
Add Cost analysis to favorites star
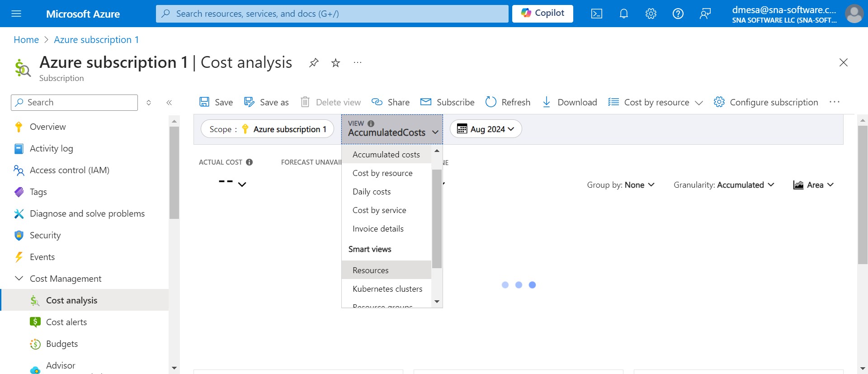[x=335, y=63]
